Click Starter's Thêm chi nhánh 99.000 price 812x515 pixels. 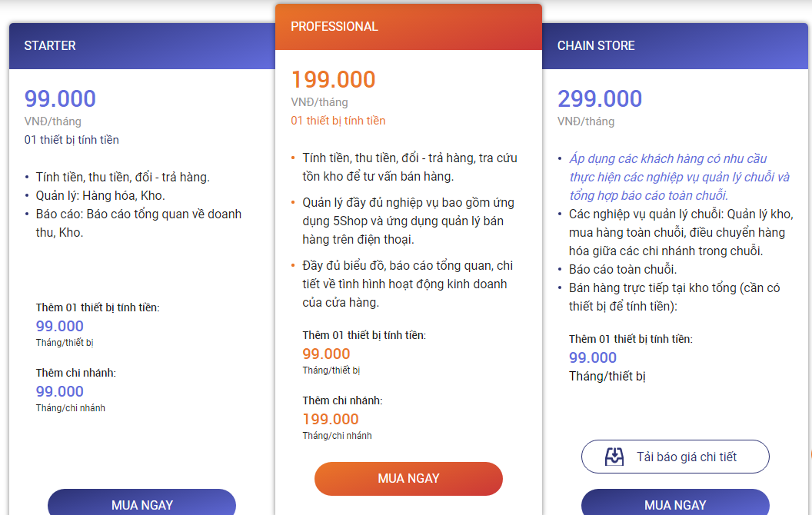(60, 391)
